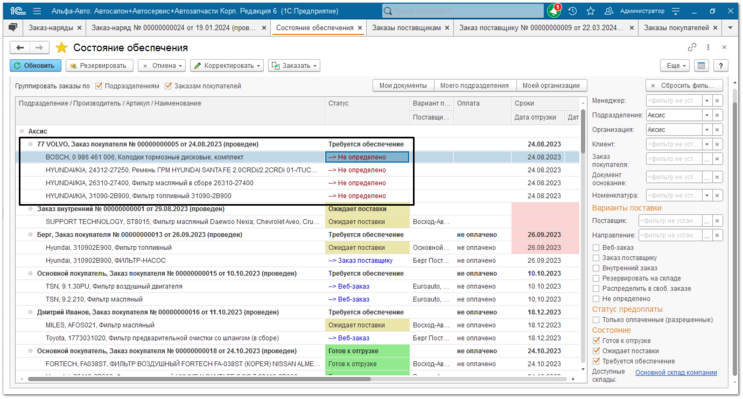
Task: Toggle grouping by Заказам покупателей
Action: (x=168, y=86)
